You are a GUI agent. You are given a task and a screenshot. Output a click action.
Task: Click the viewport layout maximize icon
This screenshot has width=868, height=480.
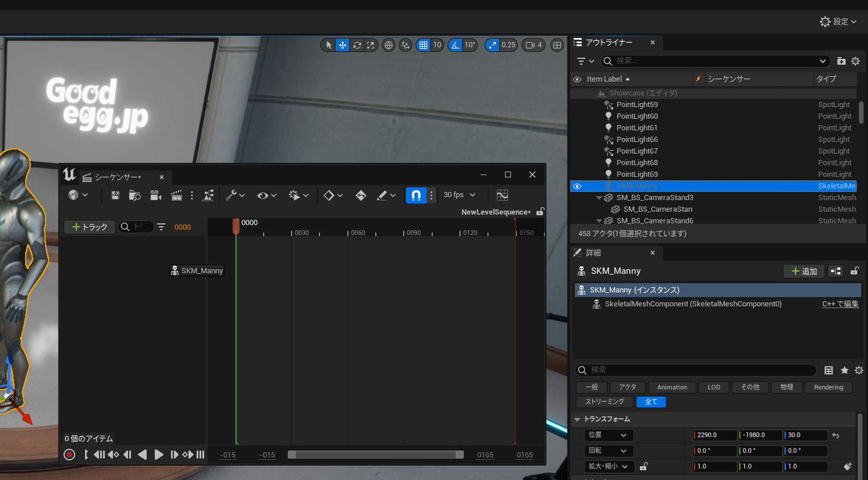click(x=557, y=45)
